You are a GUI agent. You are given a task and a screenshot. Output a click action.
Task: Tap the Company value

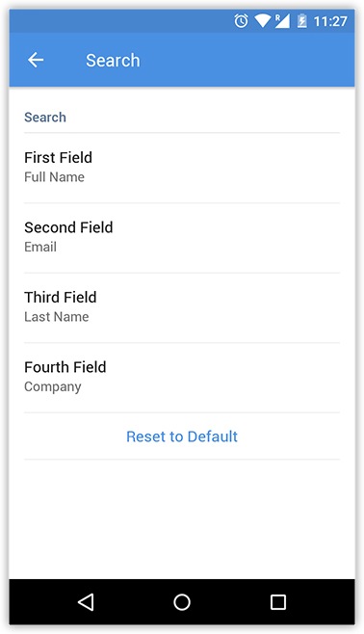[x=53, y=387]
